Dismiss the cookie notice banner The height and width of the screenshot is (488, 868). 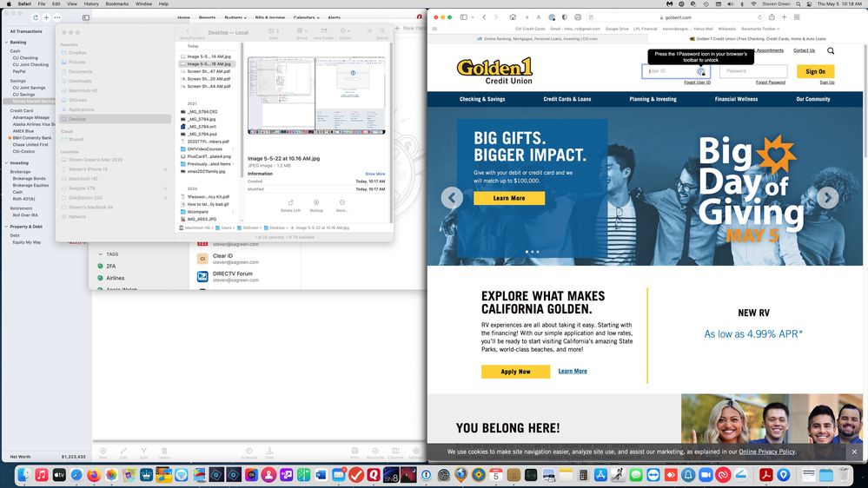[x=854, y=452]
